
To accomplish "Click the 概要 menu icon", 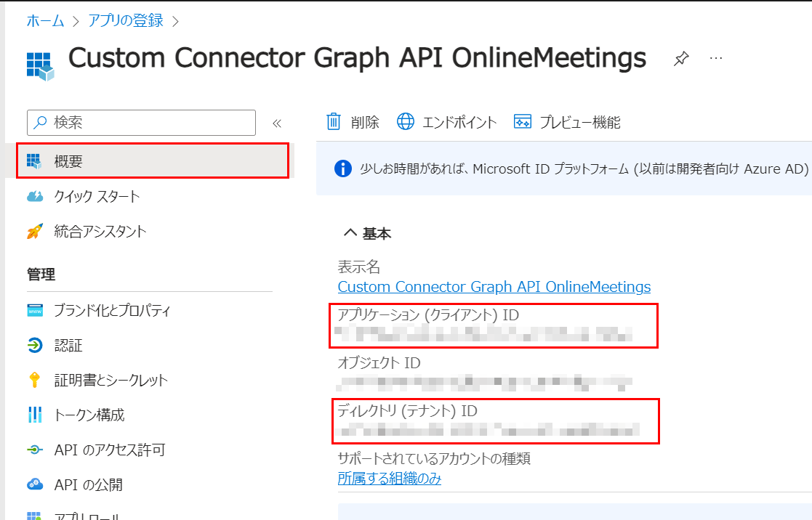I will click(34, 161).
